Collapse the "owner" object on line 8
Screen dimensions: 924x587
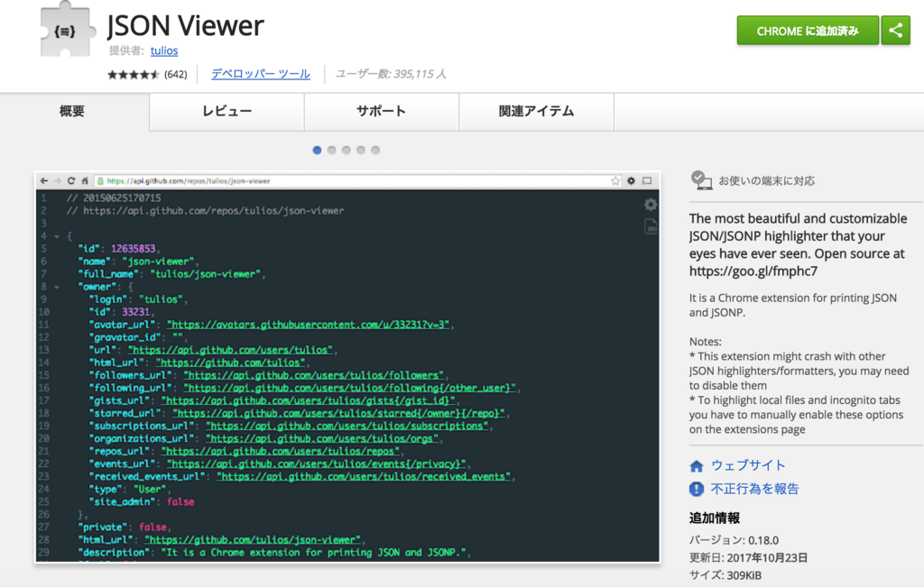click(57, 288)
